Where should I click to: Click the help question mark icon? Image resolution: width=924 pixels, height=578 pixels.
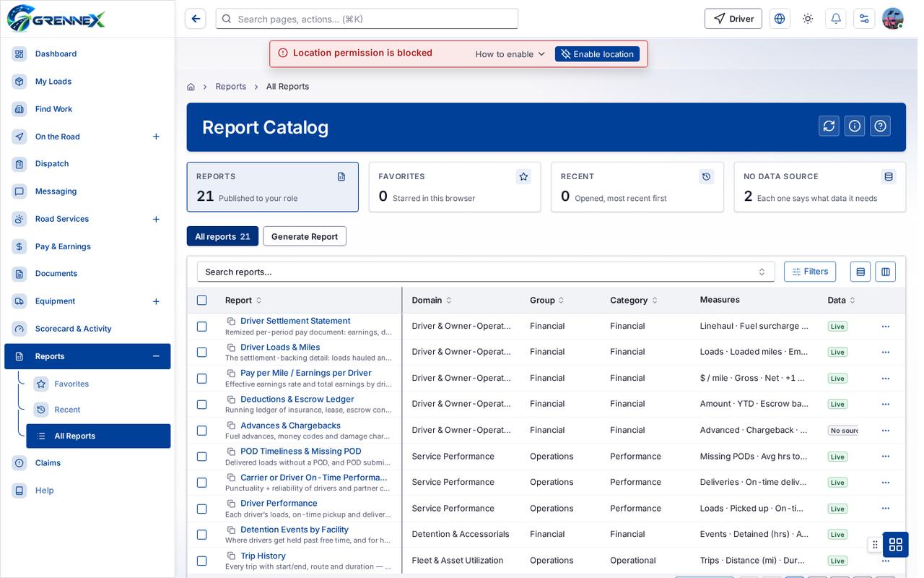coord(880,126)
